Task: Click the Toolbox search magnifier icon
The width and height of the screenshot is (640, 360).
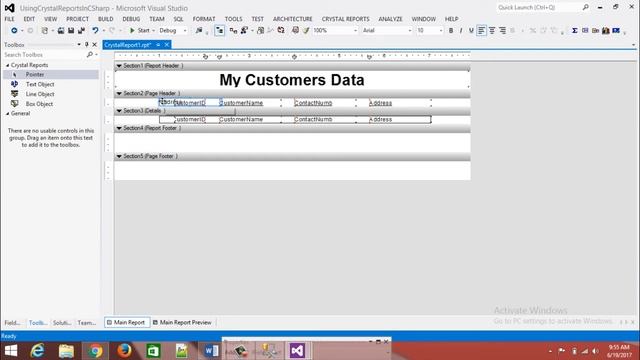Action: (x=90, y=55)
